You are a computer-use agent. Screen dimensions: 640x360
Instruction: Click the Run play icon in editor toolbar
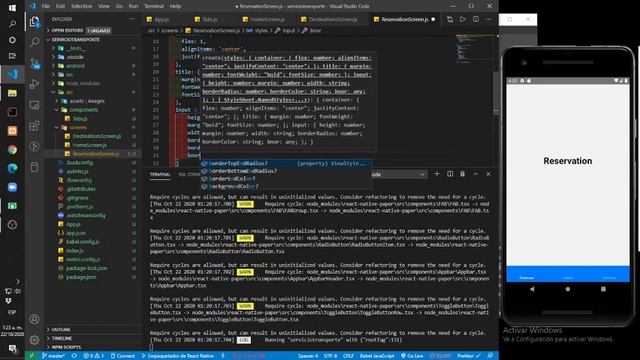pos(462,19)
